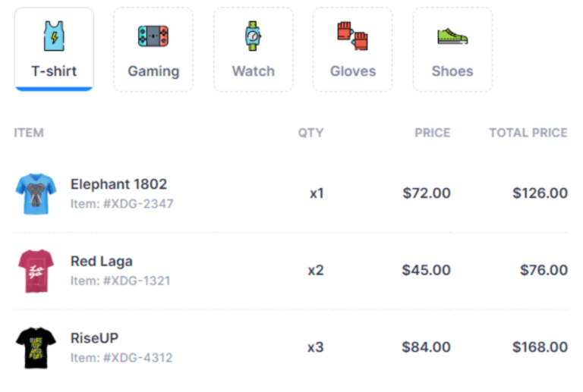The height and width of the screenshot is (392, 583).
Task: Click the Red Laga shirt thumbnail
Action: [36, 271]
